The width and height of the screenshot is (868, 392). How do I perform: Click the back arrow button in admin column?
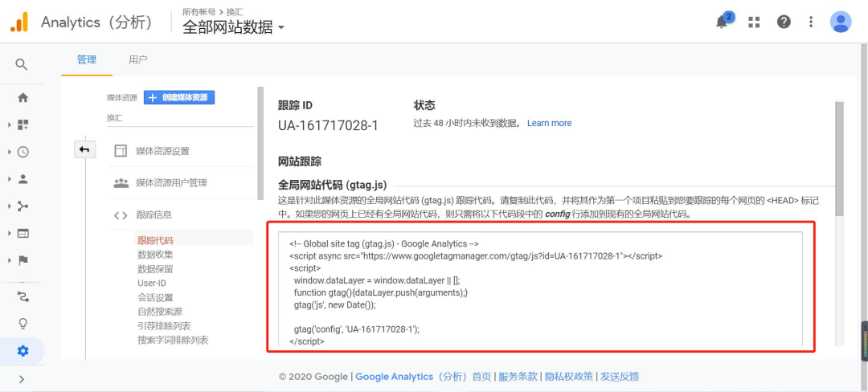point(84,149)
